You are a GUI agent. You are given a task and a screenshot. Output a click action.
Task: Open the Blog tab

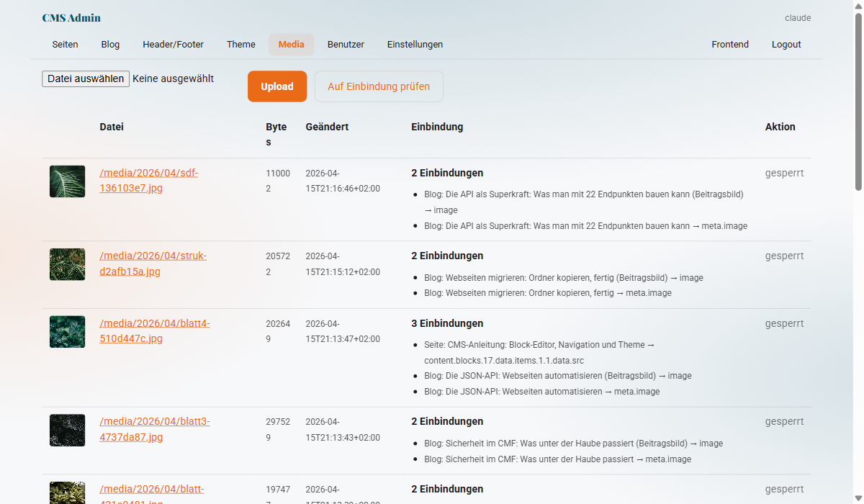coord(110,44)
